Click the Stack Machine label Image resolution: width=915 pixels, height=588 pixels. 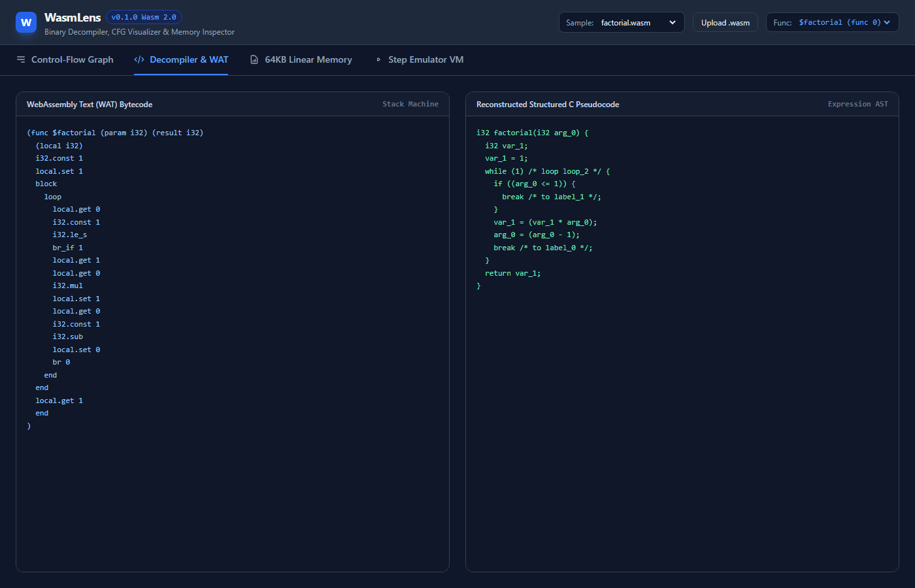410,104
